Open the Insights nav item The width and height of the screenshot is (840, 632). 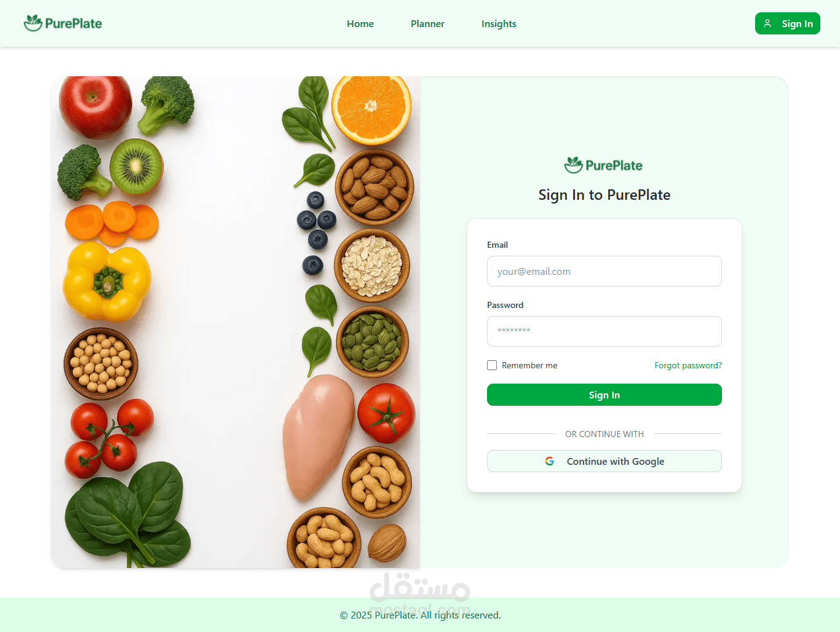[499, 23]
